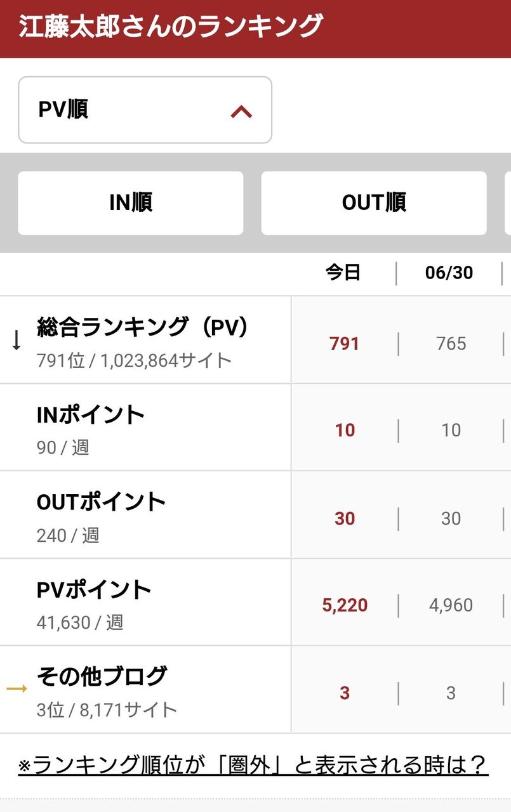The height and width of the screenshot is (812, 511).
Task: Collapse the PV順 chevron arrow
Action: pos(241,112)
